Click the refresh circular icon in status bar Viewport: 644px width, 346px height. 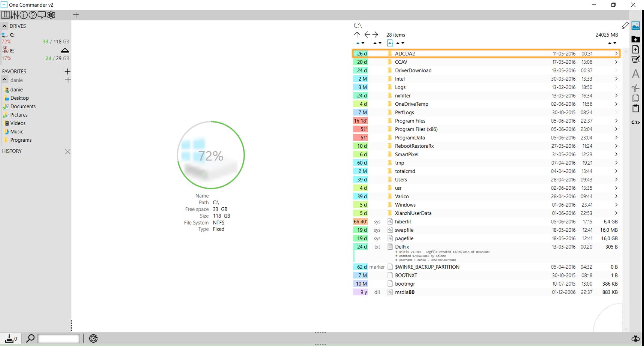click(x=94, y=339)
